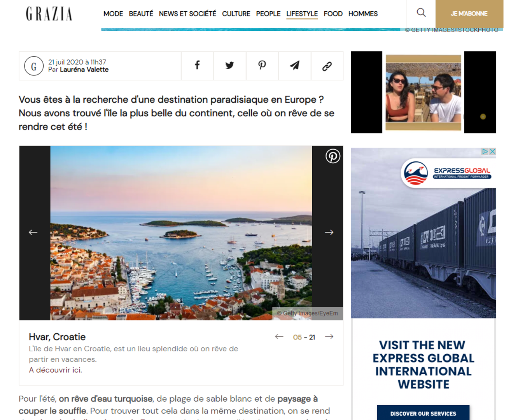Copy article link using chain icon
Viewport: 518px width, 420px height.
(327, 66)
